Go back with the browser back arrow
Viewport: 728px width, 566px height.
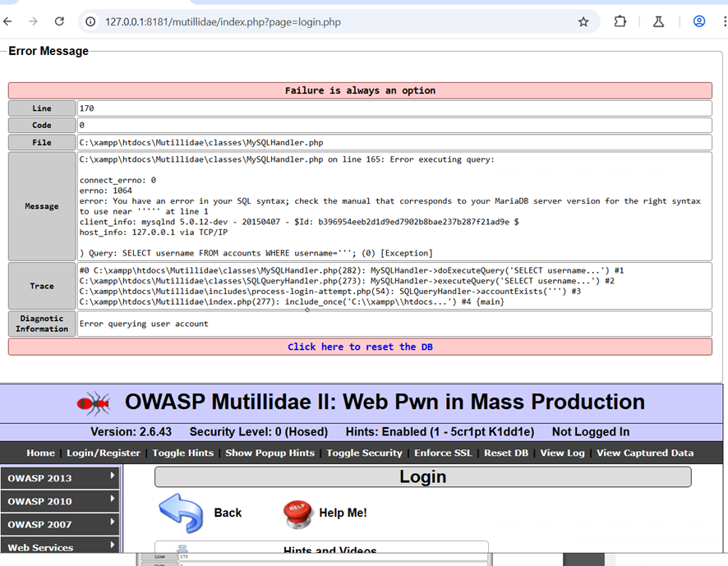pyautogui.click(x=7, y=21)
